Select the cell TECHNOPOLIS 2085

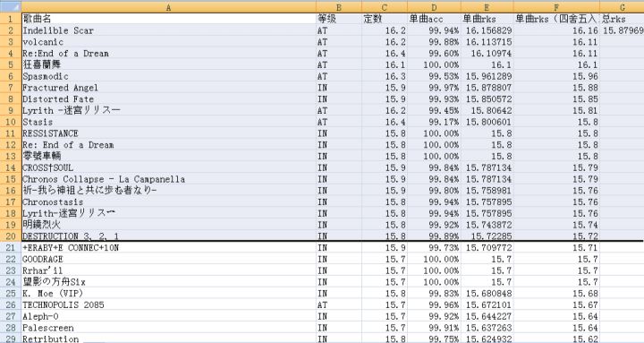[x=168, y=304]
